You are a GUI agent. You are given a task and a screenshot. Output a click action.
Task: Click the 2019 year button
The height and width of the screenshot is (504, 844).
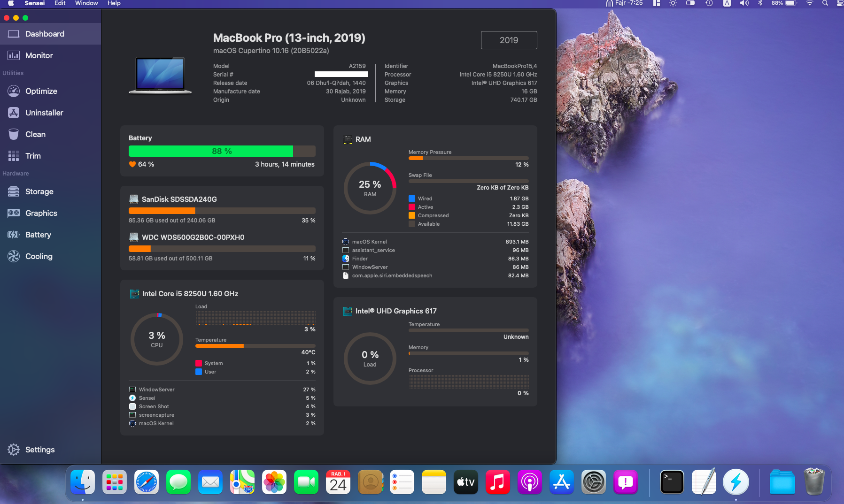click(x=509, y=40)
